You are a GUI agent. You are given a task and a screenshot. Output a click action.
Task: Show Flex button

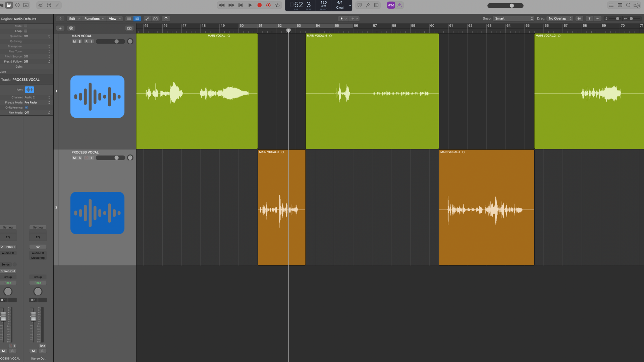[x=156, y=19]
